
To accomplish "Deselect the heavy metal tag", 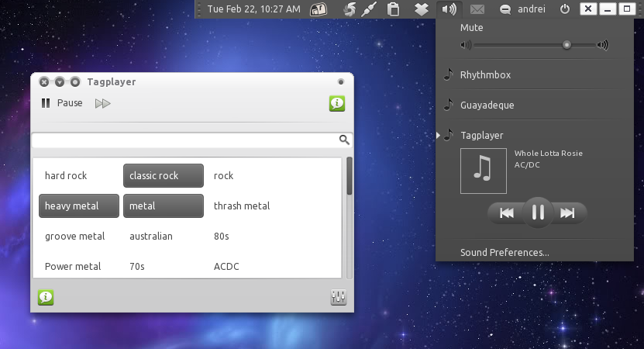I will point(79,206).
